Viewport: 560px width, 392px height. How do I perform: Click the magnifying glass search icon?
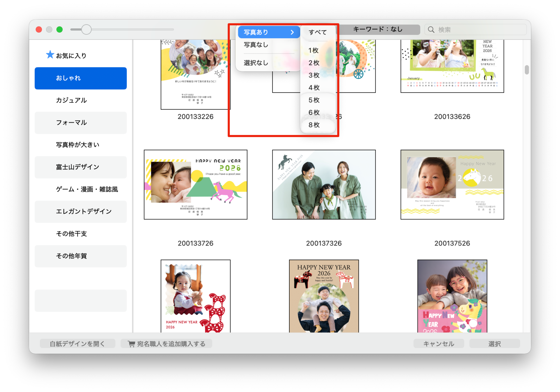pyautogui.click(x=431, y=30)
